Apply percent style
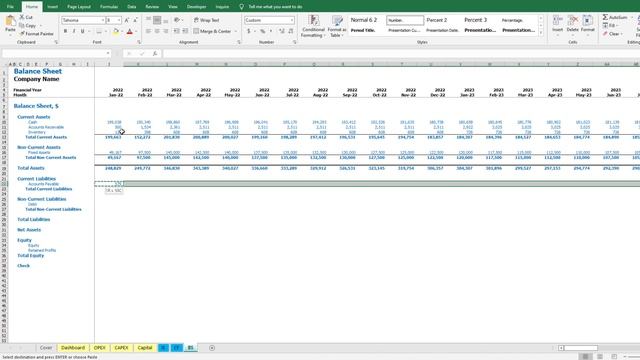Screen dimensions: 640x360 pos(262,31)
